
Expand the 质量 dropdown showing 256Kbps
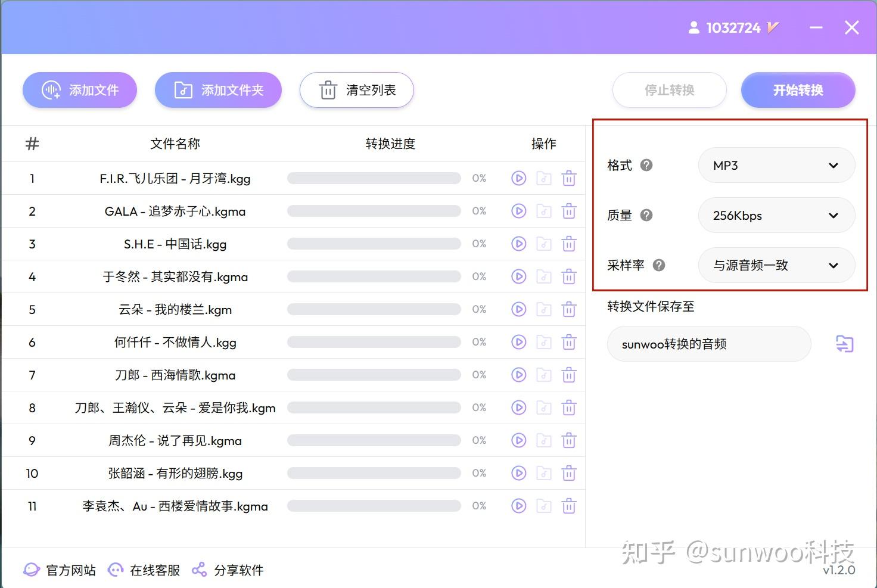coord(776,215)
